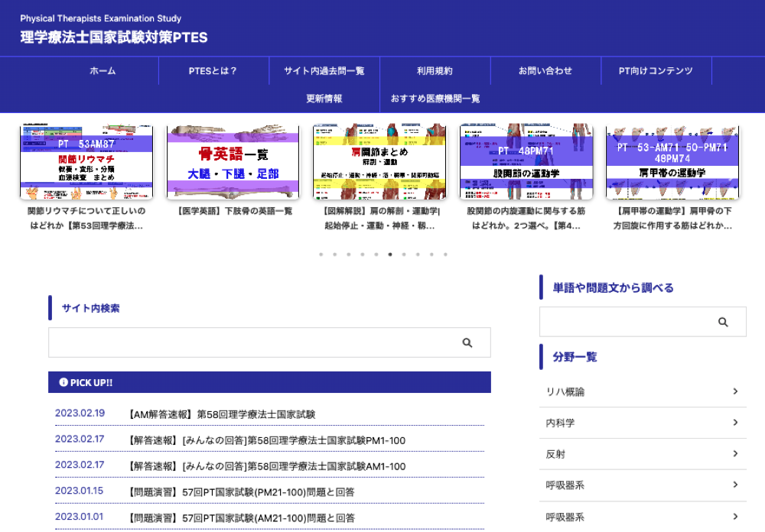This screenshot has height=532, width=765.
Task: Click the PICK UP!! info icon
Action: pos(63,382)
